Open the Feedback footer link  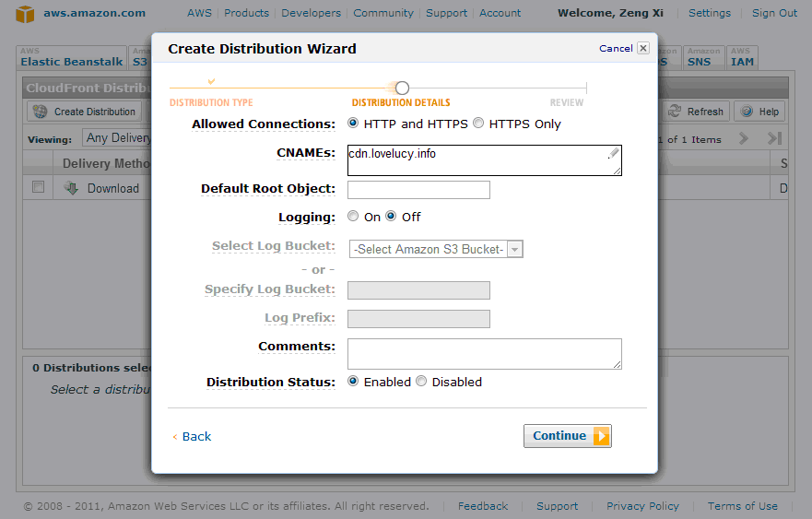(483, 506)
